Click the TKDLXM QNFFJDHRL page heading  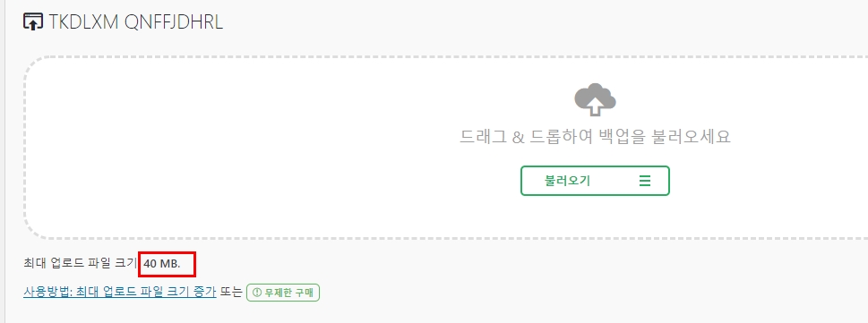(135, 22)
